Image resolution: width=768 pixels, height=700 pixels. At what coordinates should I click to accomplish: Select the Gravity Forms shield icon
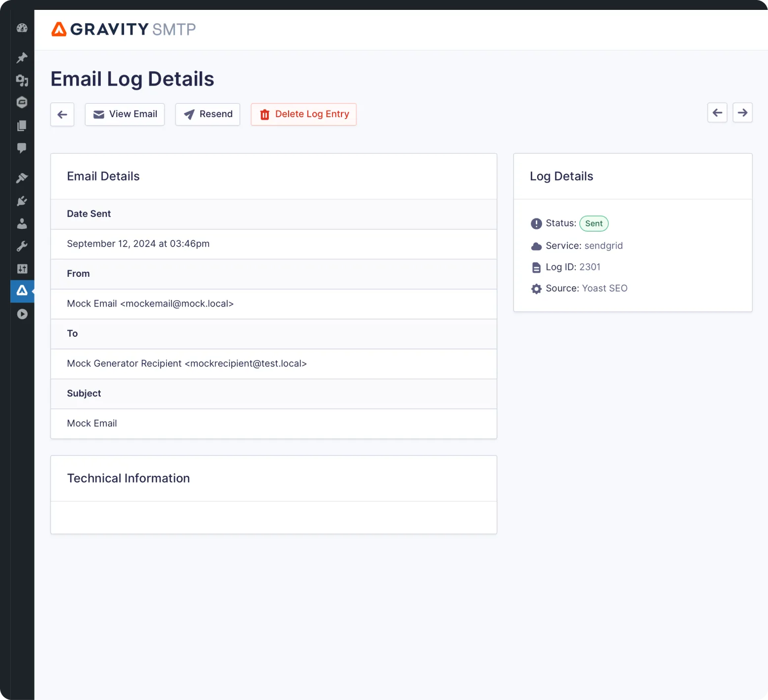22,102
